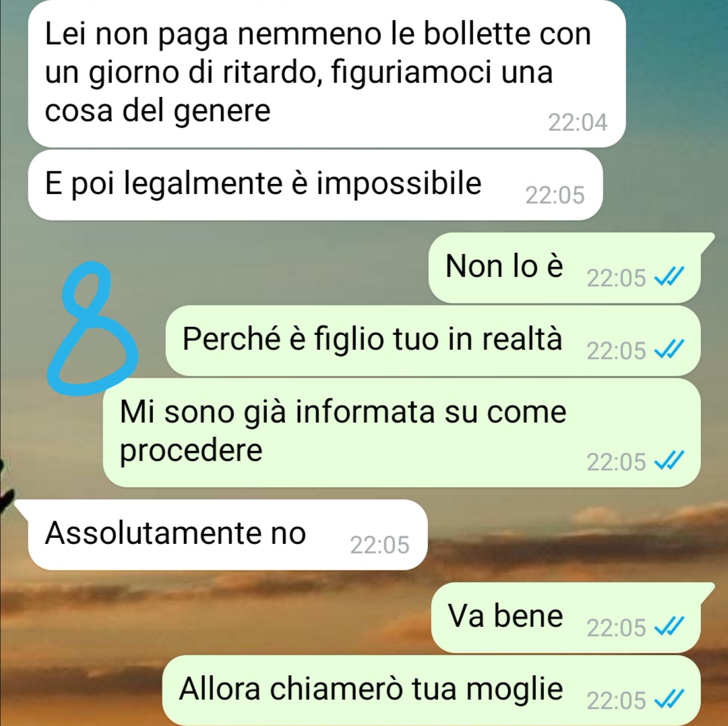Tap the 'Allora chiamerò tua moglie' message
The image size is (728, 726).
click(431, 690)
